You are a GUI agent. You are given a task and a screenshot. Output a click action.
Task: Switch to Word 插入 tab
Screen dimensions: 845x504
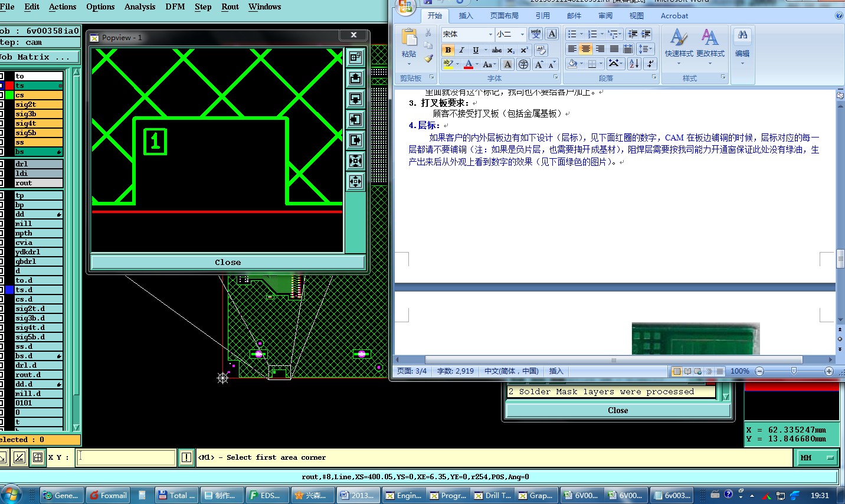466,16
